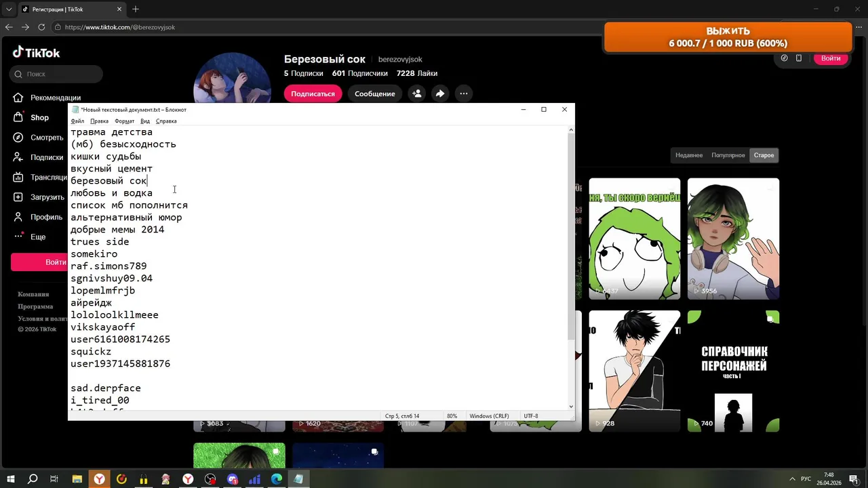
Task: Open the green-haired meme face video thumbnail
Action: pos(635,239)
